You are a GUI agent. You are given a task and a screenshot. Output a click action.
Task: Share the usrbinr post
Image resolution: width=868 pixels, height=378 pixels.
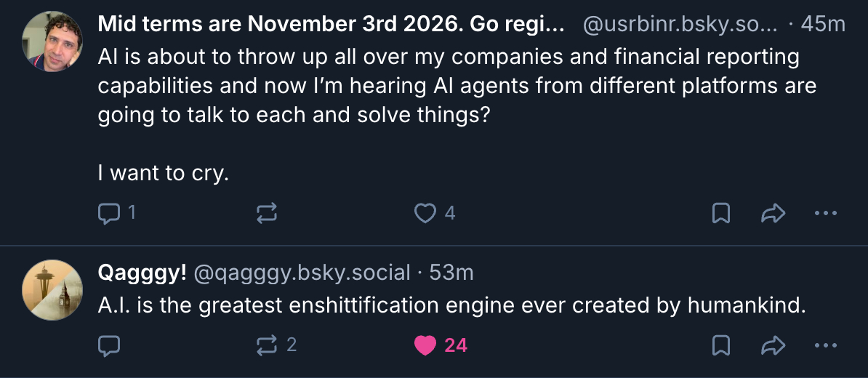773,213
